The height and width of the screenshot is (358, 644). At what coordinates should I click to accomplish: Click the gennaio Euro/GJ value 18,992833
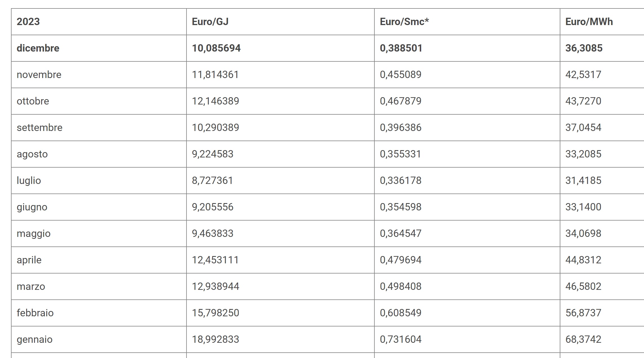[216, 339]
